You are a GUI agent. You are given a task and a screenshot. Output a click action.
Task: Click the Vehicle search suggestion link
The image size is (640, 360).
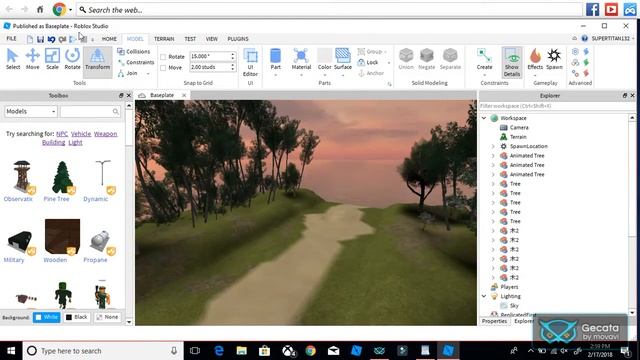pyautogui.click(x=81, y=134)
